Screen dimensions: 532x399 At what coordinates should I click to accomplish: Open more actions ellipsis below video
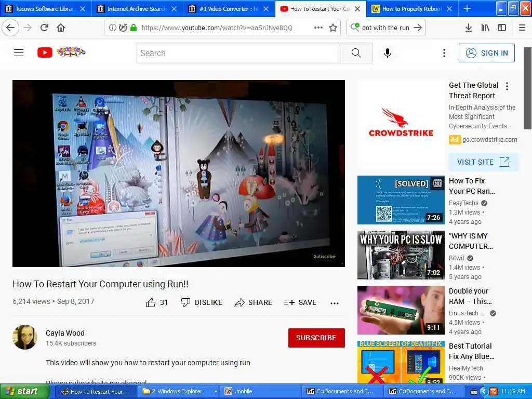(x=335, y=303)
